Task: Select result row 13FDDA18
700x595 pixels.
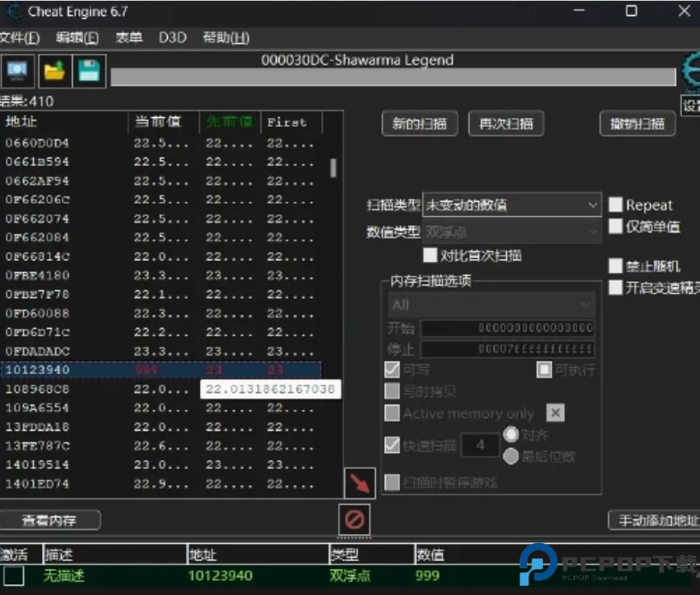Action: point(161,427)
